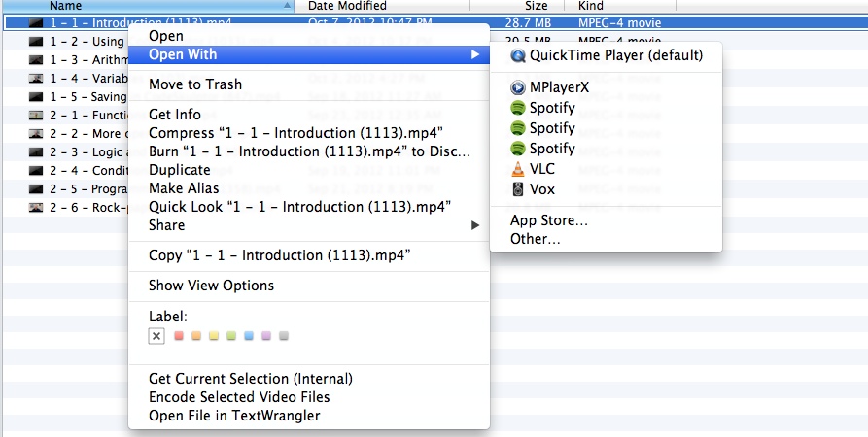Screen dimensions: 868x437
Task: Click thumbnail icon of '1 - 4 - Variab' file
Action: coord(36,78)
